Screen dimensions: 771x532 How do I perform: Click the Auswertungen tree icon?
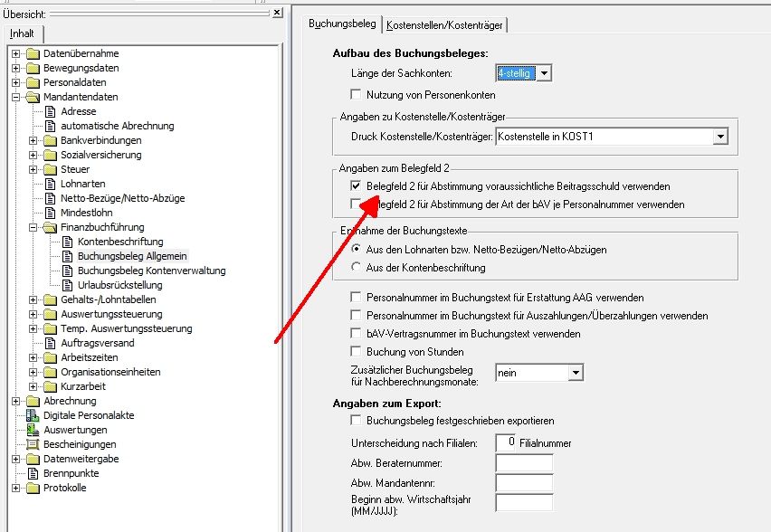(x=33, y=430)
